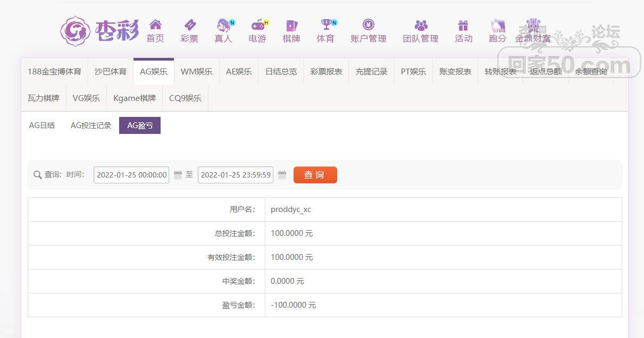Open 余额查询 tab
This screenshot has width=644, height=338.
coord(591,71)
